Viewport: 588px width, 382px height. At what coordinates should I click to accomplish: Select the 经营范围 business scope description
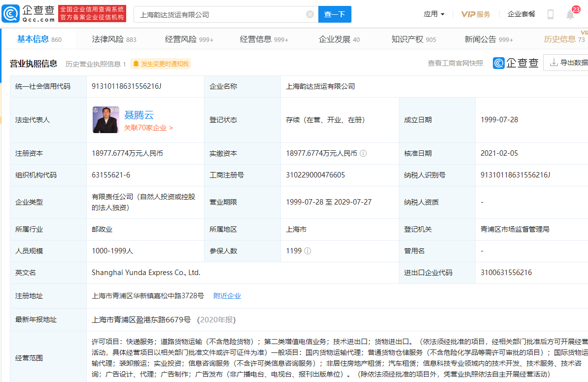click(x=340, y=358)
